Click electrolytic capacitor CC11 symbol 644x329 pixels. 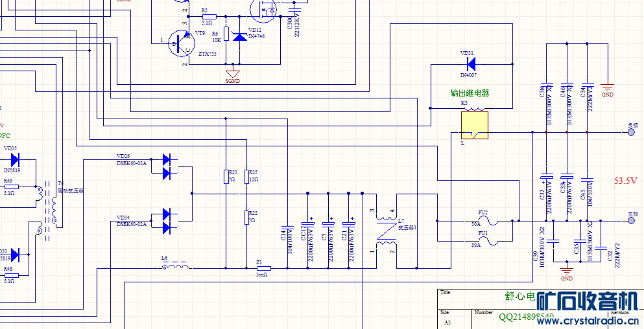[308, 223]
